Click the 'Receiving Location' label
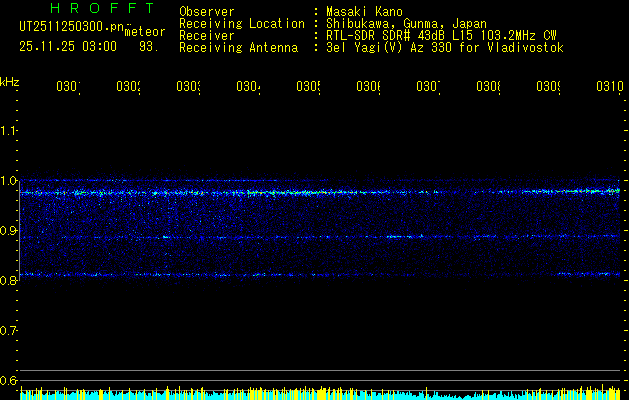629x400 pixels. click(242, 24)
